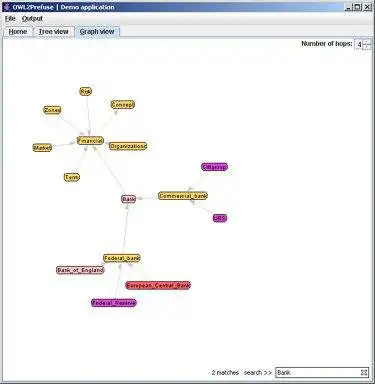Viewport: 375px width, 384px height.
Task: Select the purple UBS node
Action: (x=220, y=218)
